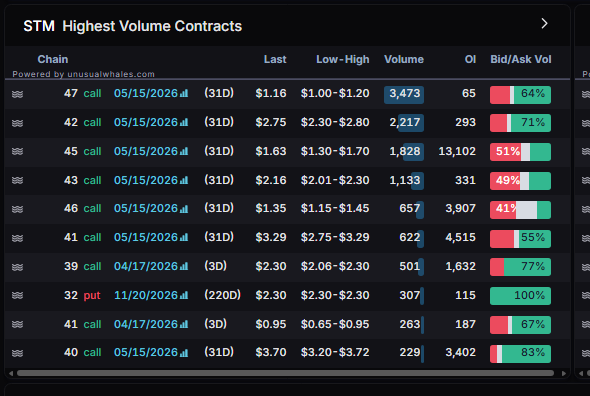Click the 3,907 open interest value

click(461, 209)
